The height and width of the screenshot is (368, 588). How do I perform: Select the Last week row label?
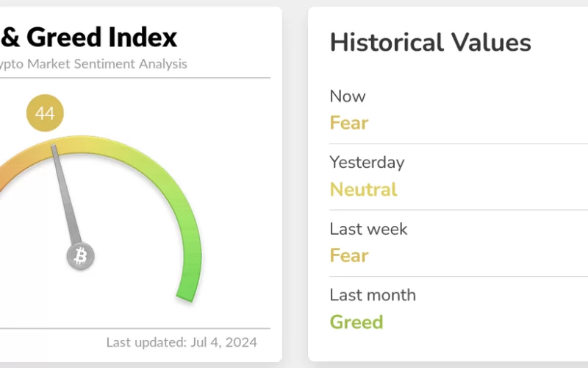coord(368,229)
